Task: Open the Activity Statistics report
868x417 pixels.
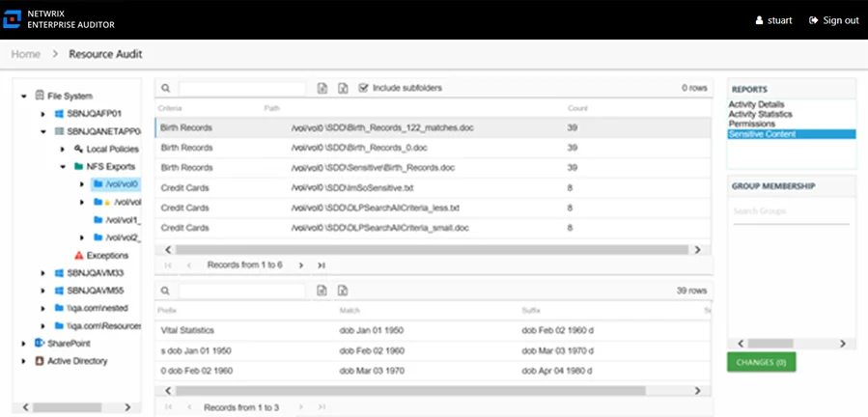Action: click(x=760, y=114)
